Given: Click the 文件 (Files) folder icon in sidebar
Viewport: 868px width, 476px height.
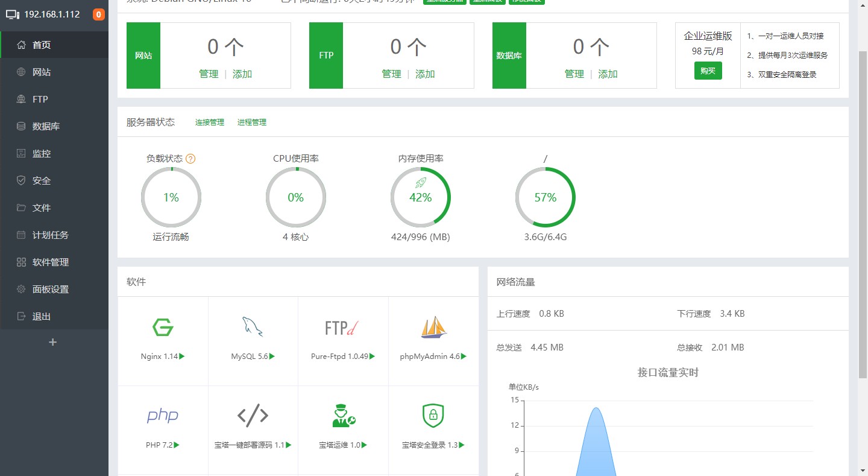Looking at the screenshot, I should point(20,208).
